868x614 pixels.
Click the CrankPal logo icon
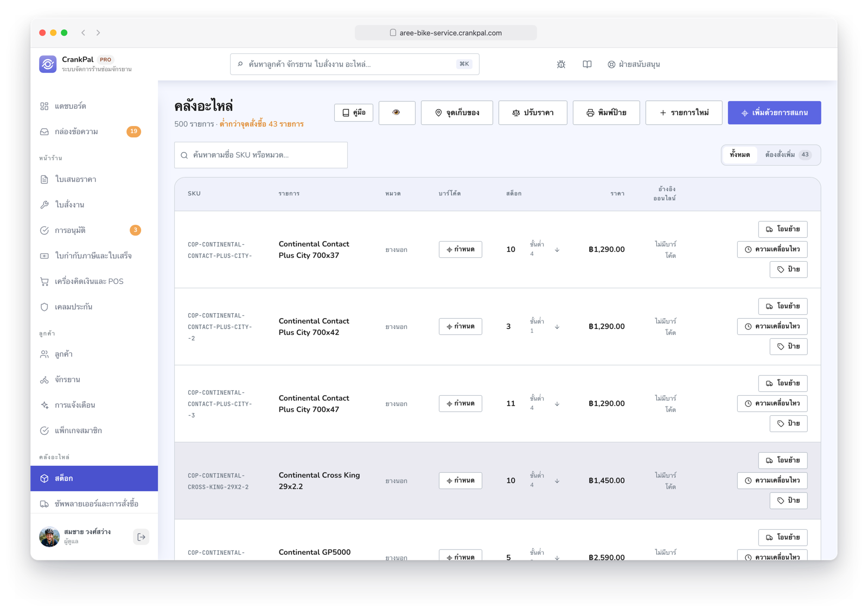pyautogui.click(x=48, y=64)
